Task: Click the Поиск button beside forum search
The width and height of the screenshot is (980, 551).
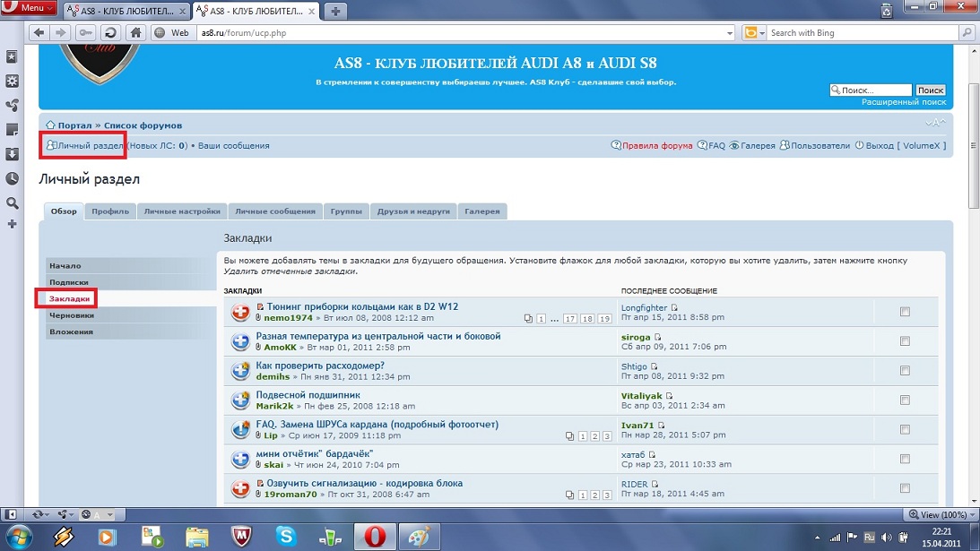Action: [930, 90]
